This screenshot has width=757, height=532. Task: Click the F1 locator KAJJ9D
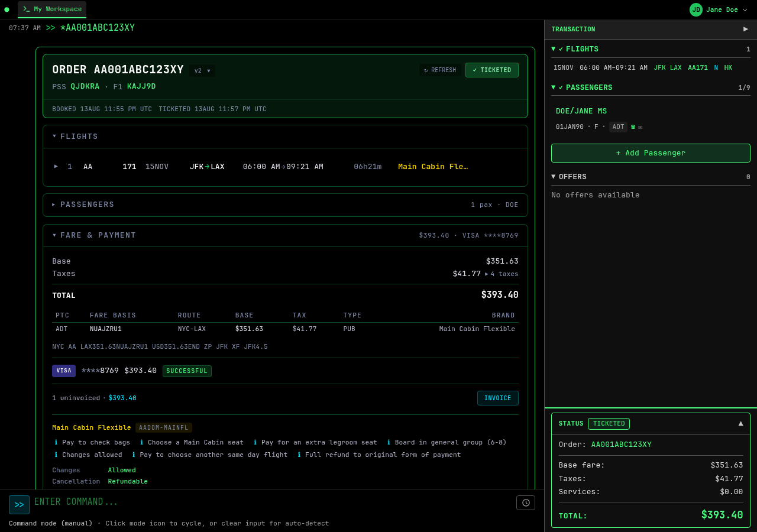tap(141, 86)
